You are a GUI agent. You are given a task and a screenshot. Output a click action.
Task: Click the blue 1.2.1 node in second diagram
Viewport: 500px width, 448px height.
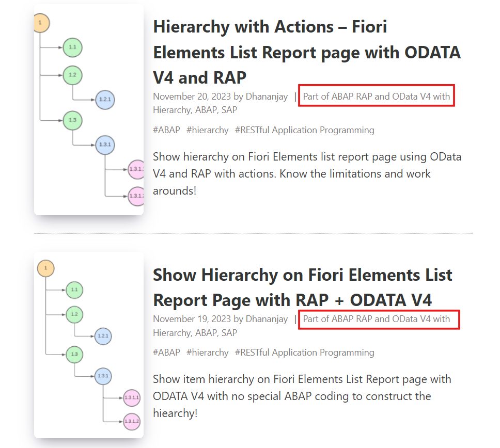(103, 336)
